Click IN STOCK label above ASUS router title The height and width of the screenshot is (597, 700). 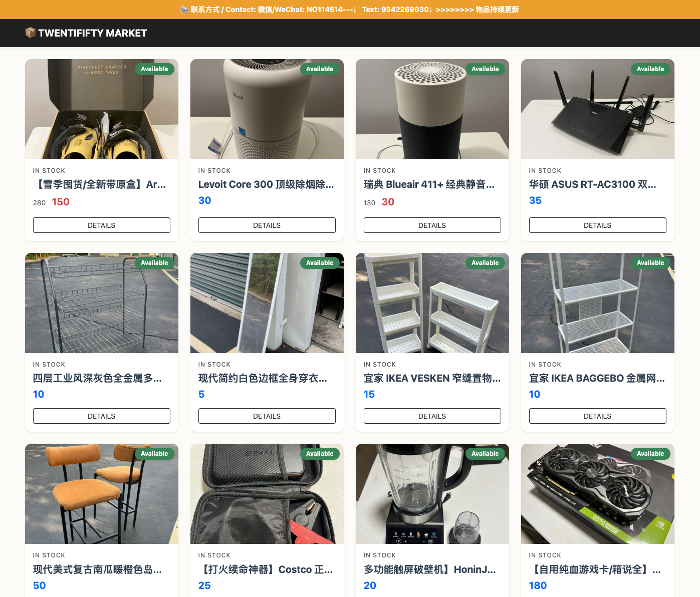pyautogui.click(x=545, y=171)
